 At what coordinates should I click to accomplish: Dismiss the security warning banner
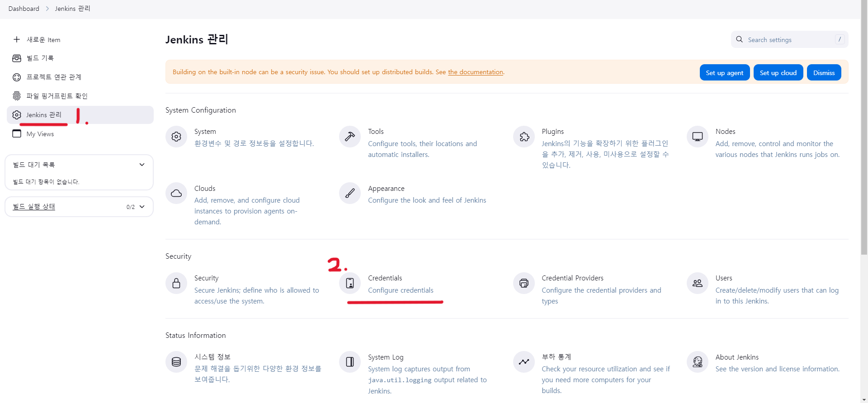pos(824,72)
